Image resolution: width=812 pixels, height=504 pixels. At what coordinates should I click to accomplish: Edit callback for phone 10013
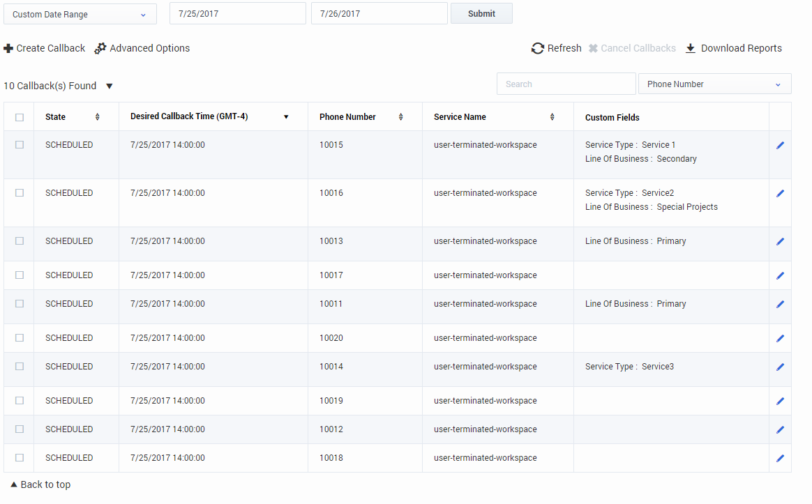781,242
